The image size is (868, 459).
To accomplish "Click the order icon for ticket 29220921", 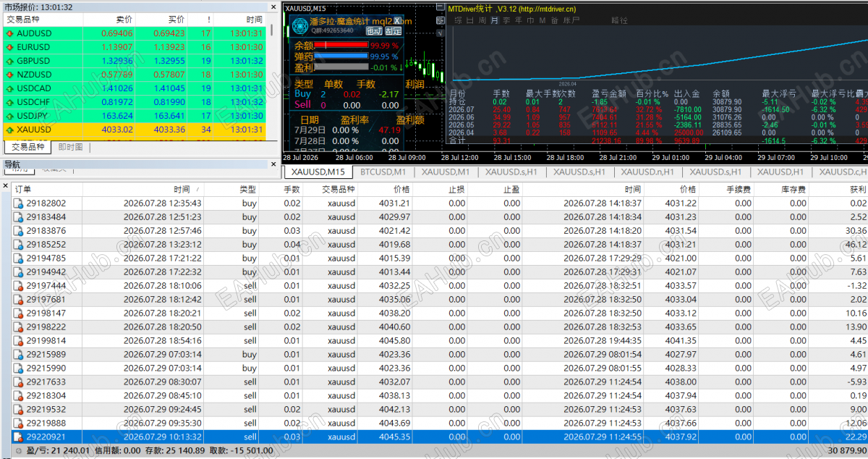I will point(19,437).
